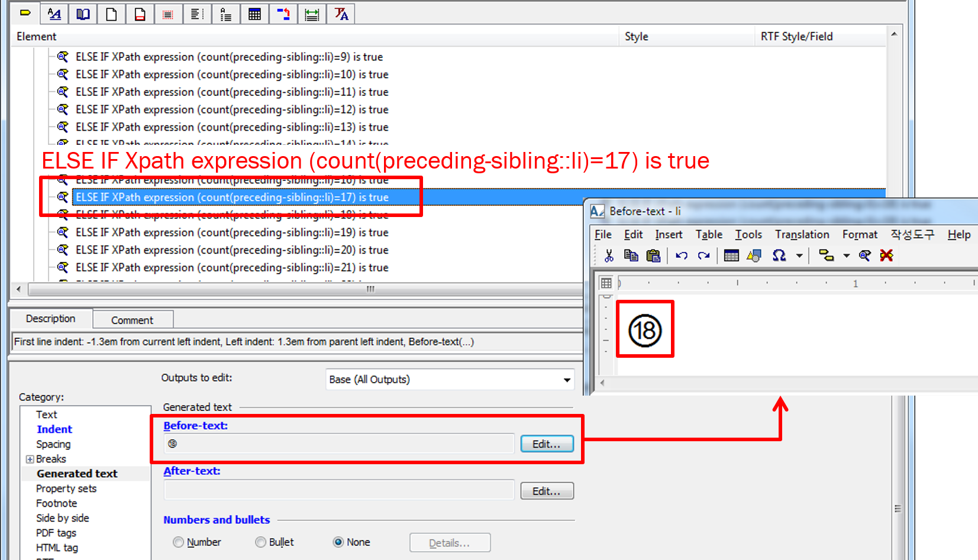Open the yellow element tag tab
The image size is (978, 560).
[x=25, y=13]
